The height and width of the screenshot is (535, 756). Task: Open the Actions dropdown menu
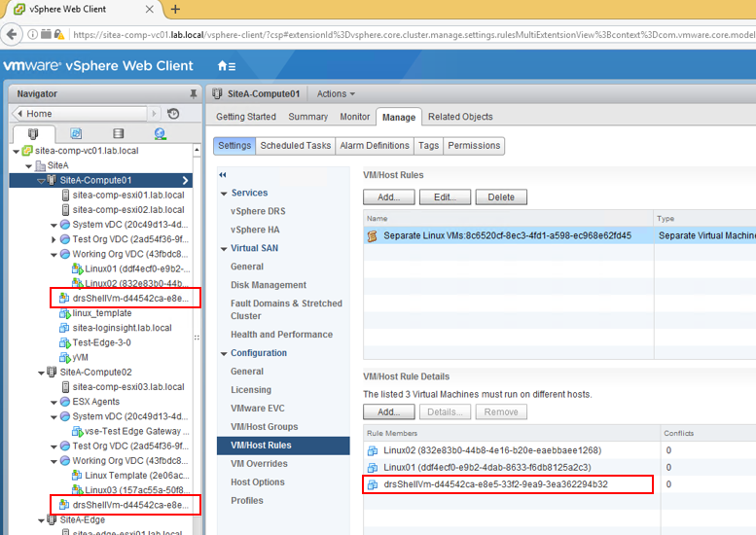coord(336,93)
